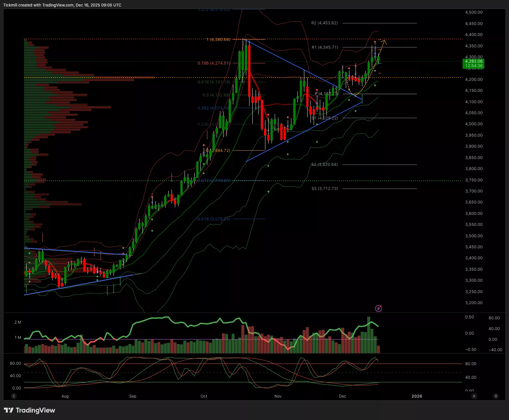Toggle the A auto-scale button

coord(474,396)
